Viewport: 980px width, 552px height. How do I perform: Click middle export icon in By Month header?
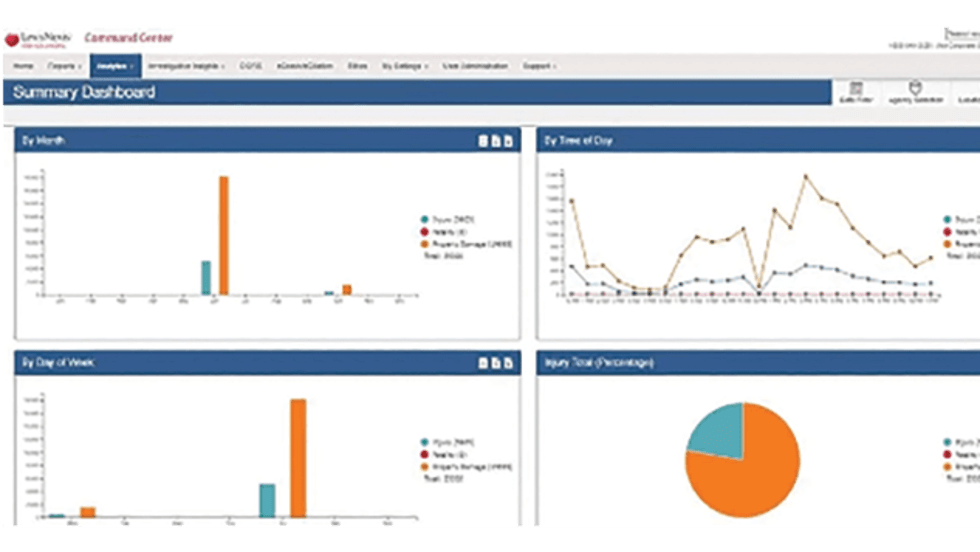(495, 141)
